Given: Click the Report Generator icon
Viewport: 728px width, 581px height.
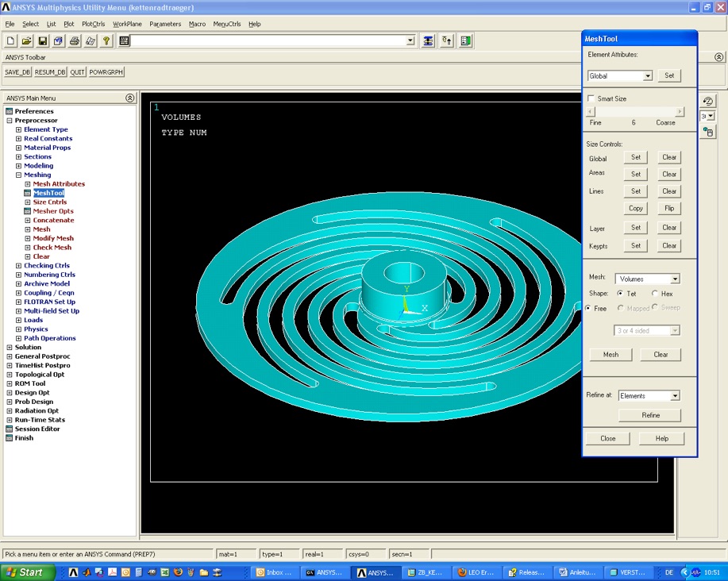Looking at the screenshot, I should click(x=90, y=40).
